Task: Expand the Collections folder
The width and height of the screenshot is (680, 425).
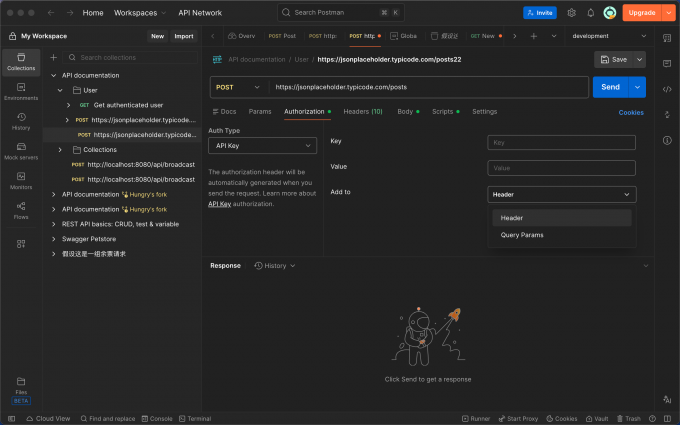Action: point(60,150)
